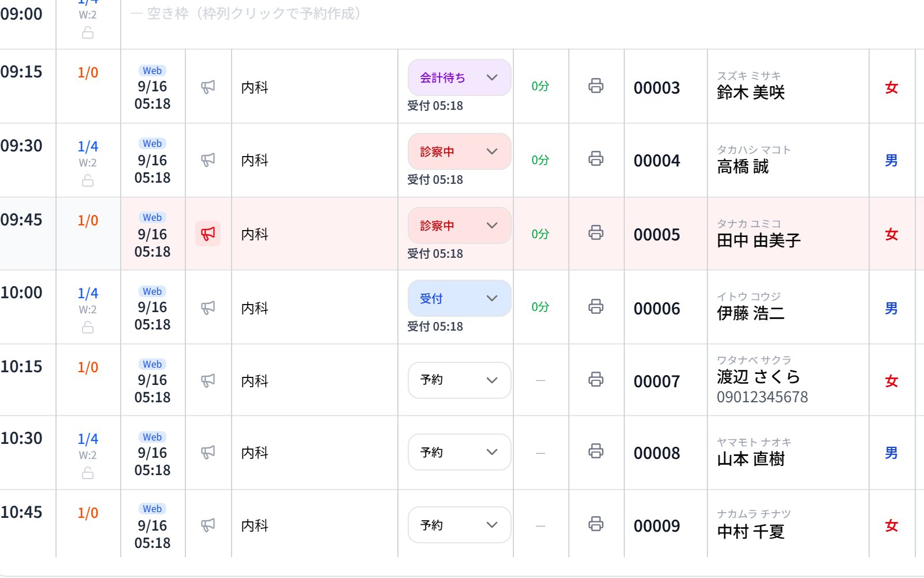This screenshot has height=578, width=924.
Task: Print the record for patient 00009
Action: tap(596, 524)
